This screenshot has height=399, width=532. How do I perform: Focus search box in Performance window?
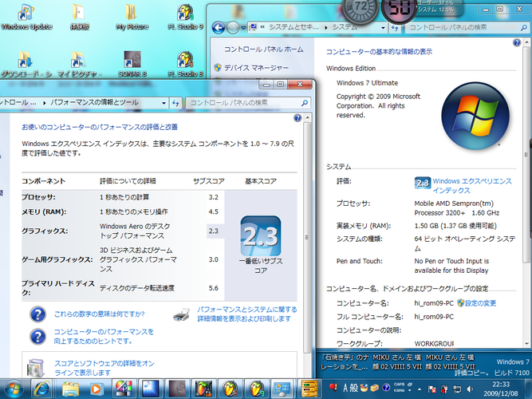tap(248, 103)
